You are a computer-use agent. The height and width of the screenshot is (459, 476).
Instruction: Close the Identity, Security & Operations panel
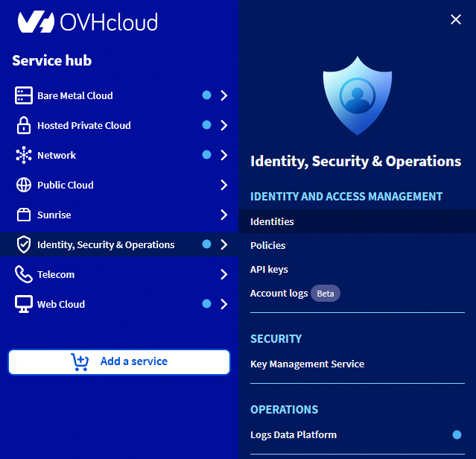(x=456, y=19)
